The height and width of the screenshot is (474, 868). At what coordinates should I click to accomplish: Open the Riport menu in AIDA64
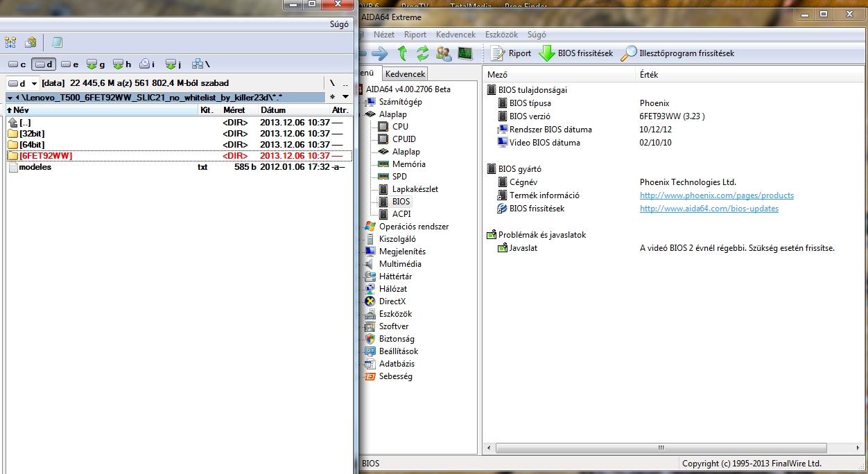(x=415, y=34)
